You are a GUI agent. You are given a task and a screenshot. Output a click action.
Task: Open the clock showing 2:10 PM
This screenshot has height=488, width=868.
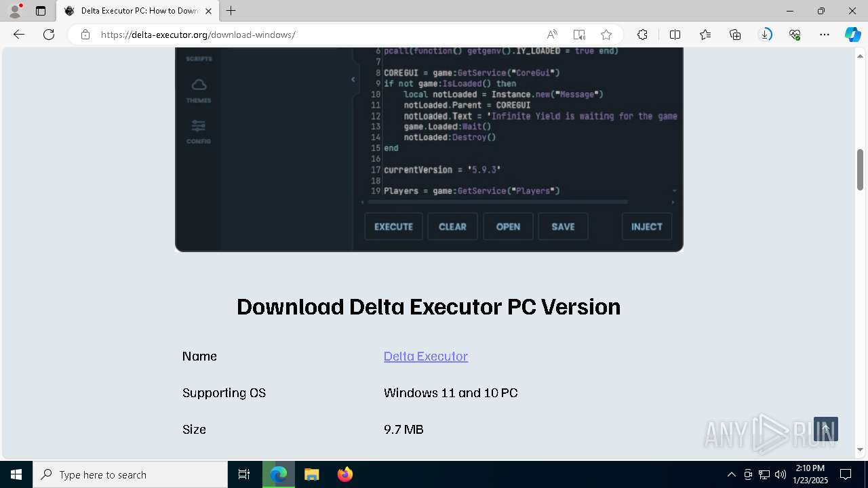811,474
